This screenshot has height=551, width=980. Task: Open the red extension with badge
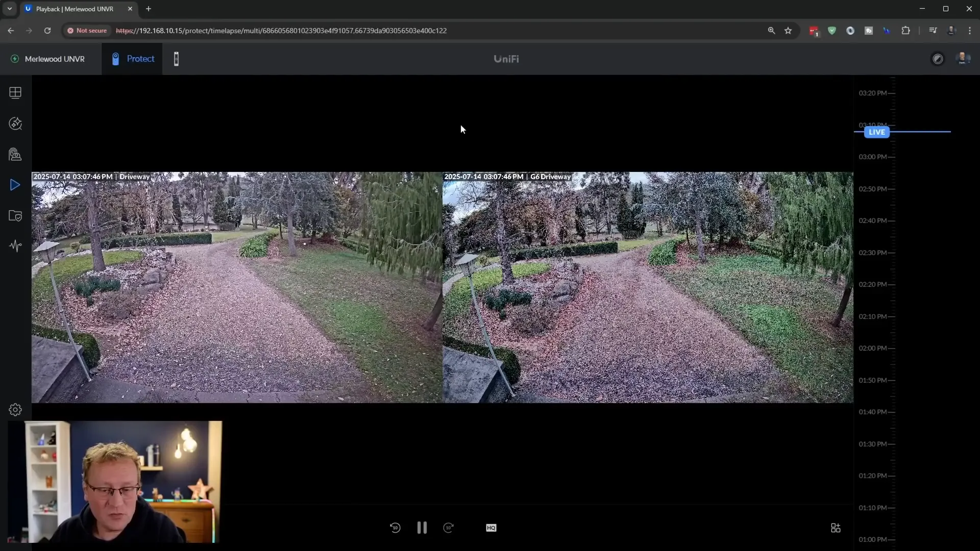click(x=814, y=31)
